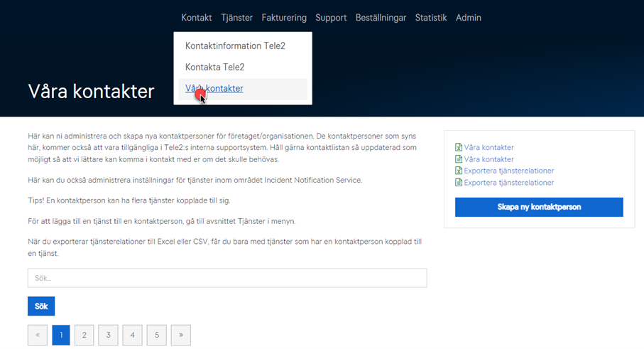Open the second Exportera tjänsterelationer link (CSV)
Image resolution: width=644 pixels, height=349 pixels.
coord(509,183)
